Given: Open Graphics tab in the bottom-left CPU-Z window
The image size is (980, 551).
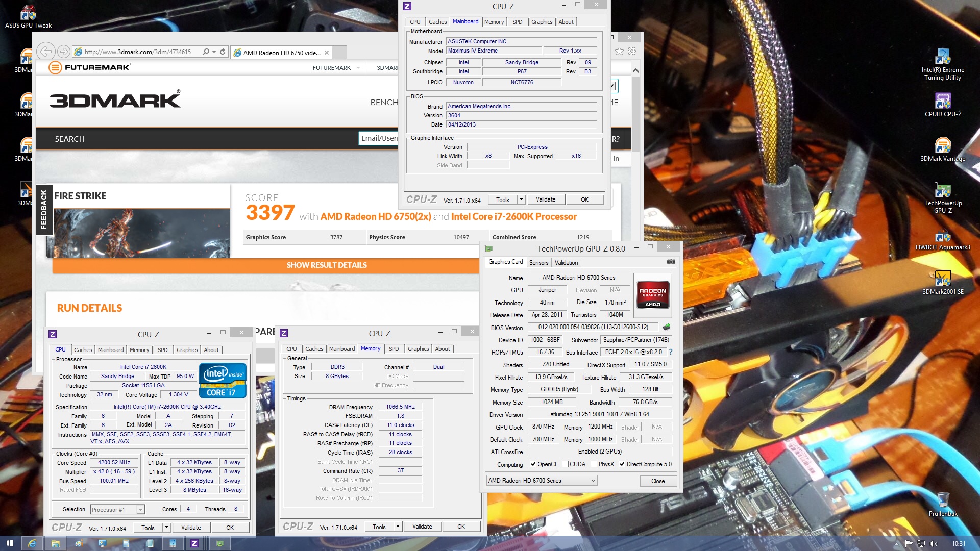Looking at the screenshot, I should pyautogui.click(x=187, y=350).
